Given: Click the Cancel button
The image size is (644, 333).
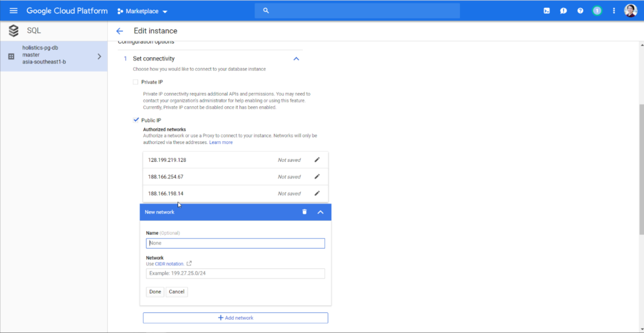Looking at the screenshot, I should coord(176,292).
